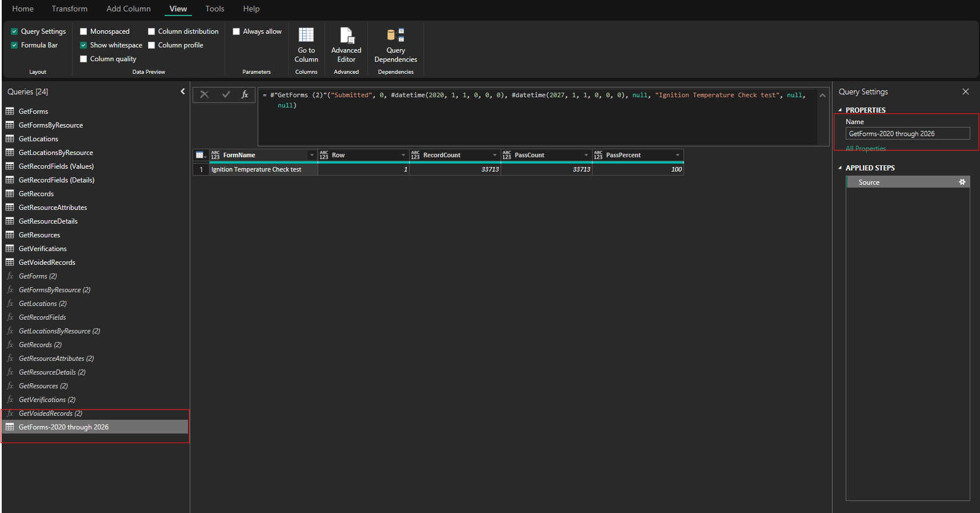Open Row column filter dropdown
This screenshot has width=980, height=513.
403,155
